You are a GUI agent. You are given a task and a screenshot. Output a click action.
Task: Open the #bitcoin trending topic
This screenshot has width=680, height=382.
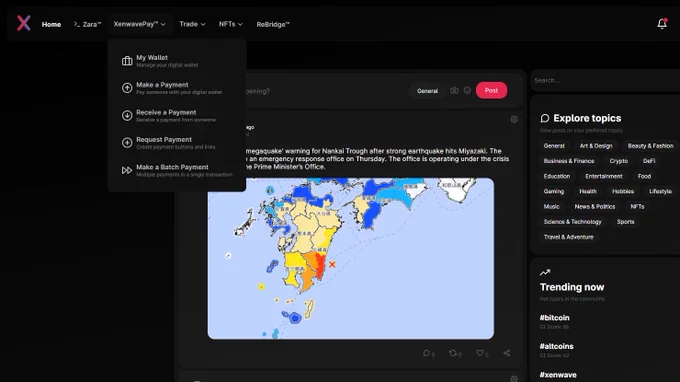554,318
